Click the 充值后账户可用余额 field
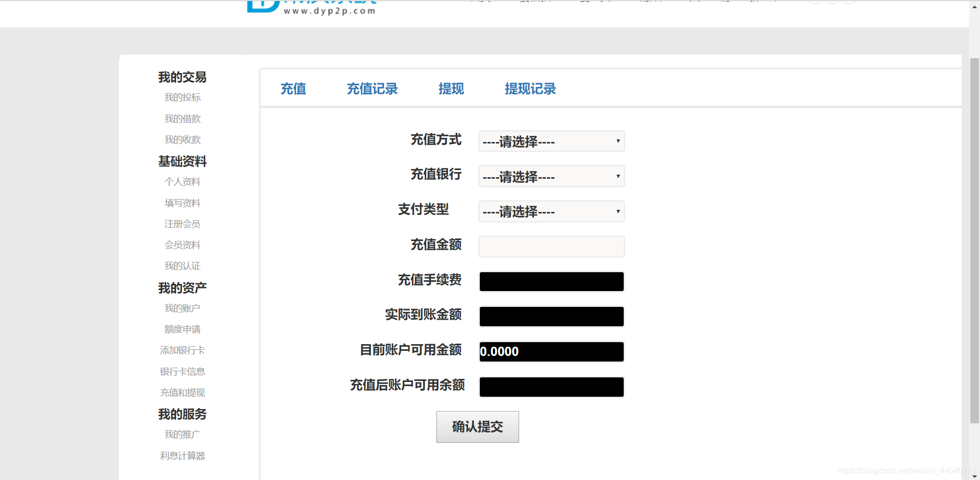 (552, 387)
